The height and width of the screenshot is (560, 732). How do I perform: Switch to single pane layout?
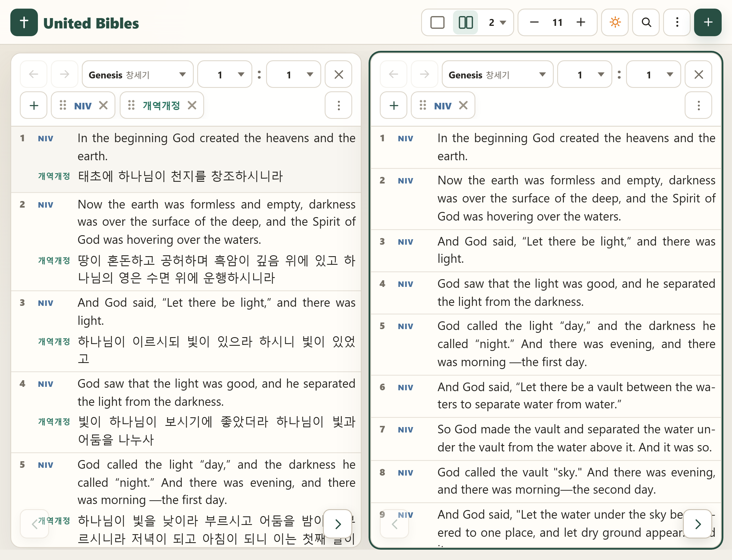pyautogui.click(x=437, y=22)
